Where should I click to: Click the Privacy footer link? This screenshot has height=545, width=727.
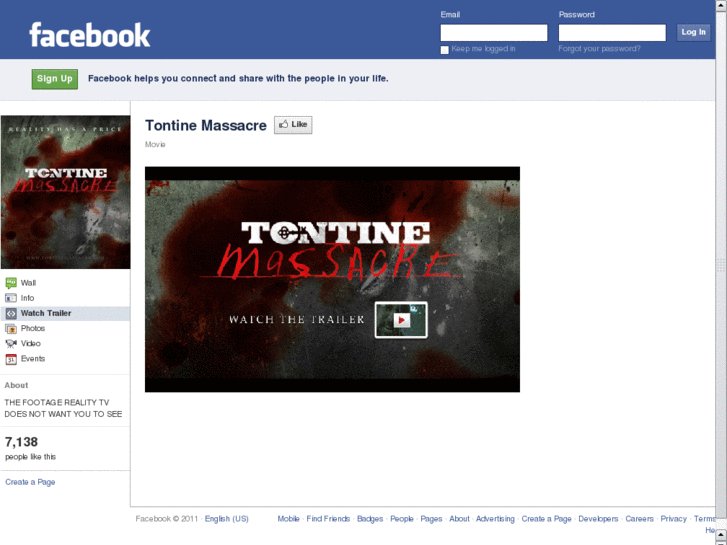[x=674, y=519]
